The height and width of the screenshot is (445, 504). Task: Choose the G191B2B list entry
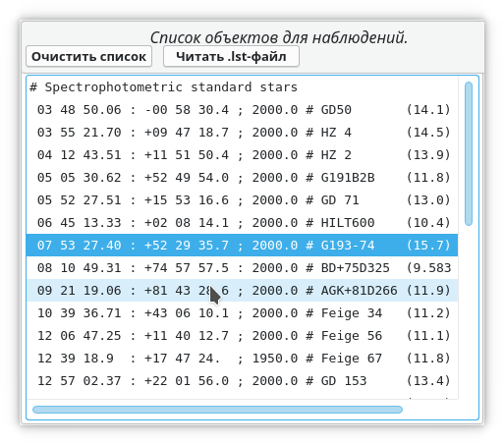click(x=243, y=178)
